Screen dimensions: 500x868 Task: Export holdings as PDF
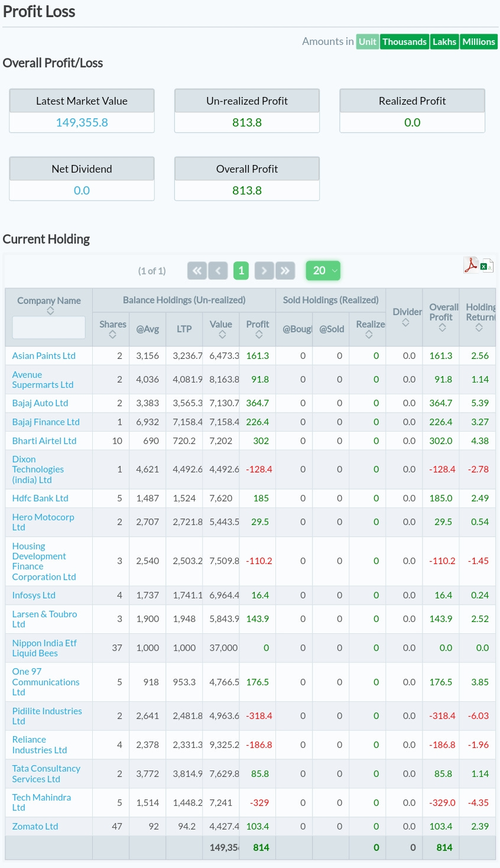click(470, 265)
